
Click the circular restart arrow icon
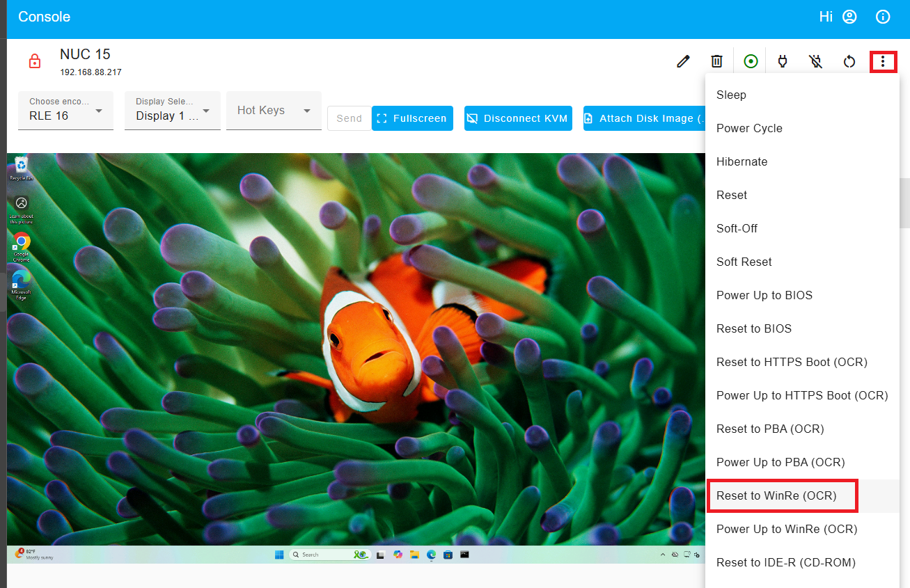pos(849,61)
